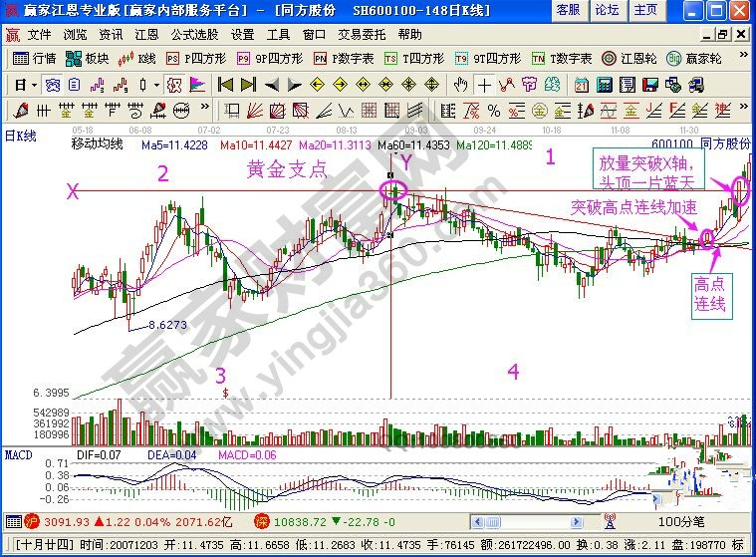Open the 帮助 menu
Screen dimensions: 756x557
409,35
